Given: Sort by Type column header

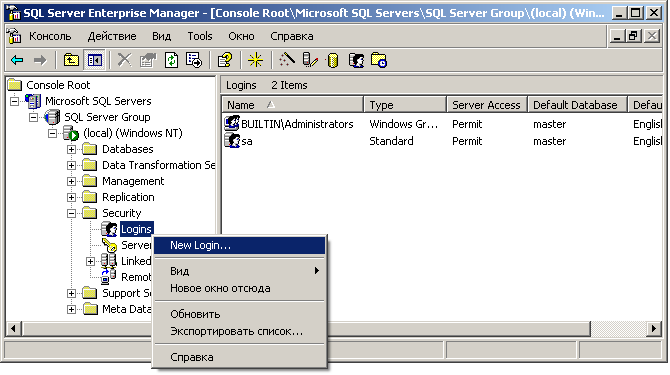Looking at the screenshot, I should pos(405,105).
